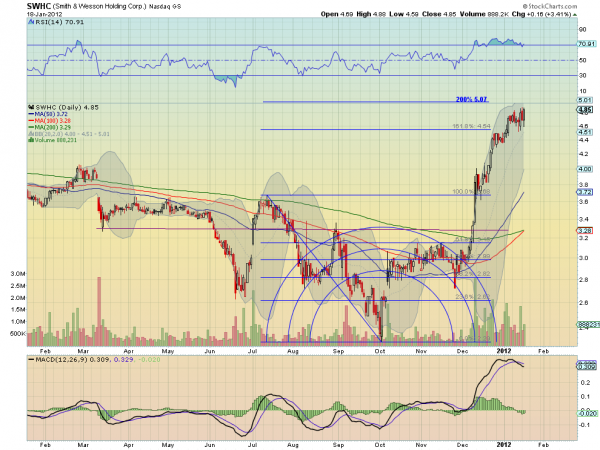This screenshot has height=450, width=600.
Task: Click the 2.6 gridline label on price axis
Action: [584, 303]
